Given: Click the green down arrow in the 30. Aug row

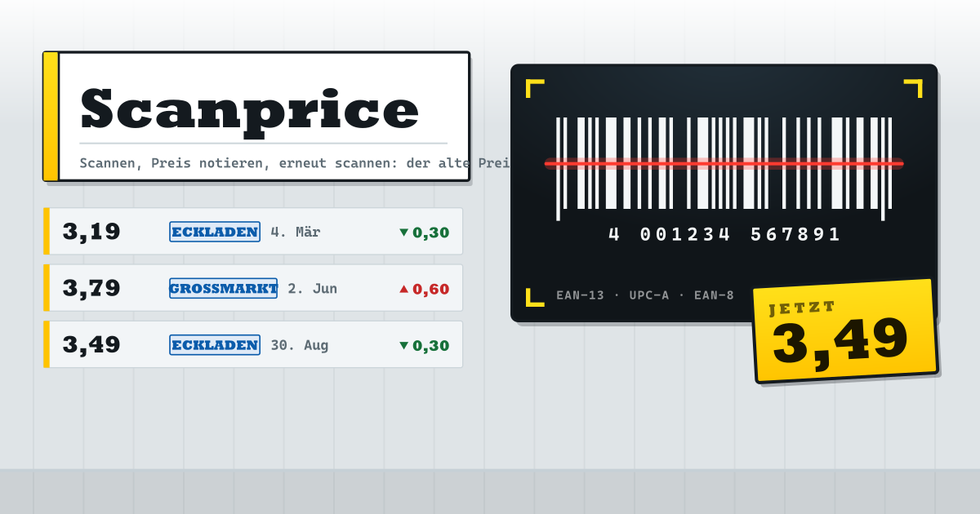Looking at the screenshot, I should pos(403,346).
